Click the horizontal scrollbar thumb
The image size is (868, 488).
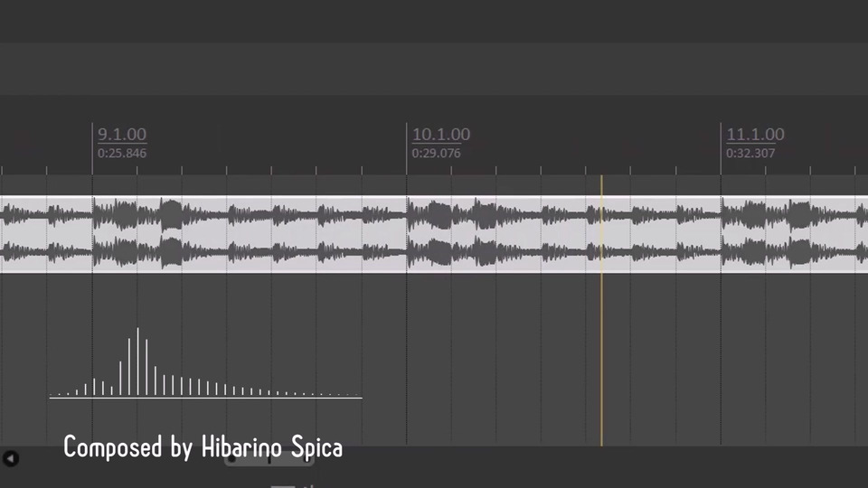(x=269, y=459)
